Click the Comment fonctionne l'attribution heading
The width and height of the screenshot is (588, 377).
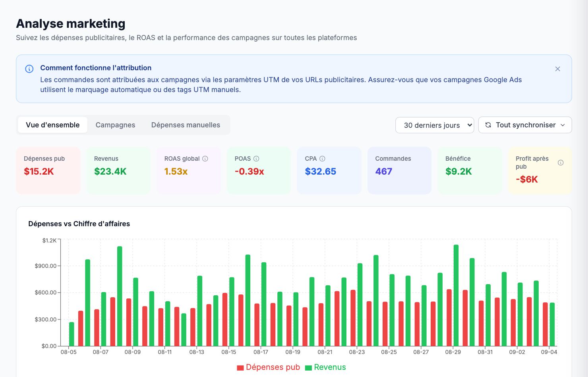point(96,68)
